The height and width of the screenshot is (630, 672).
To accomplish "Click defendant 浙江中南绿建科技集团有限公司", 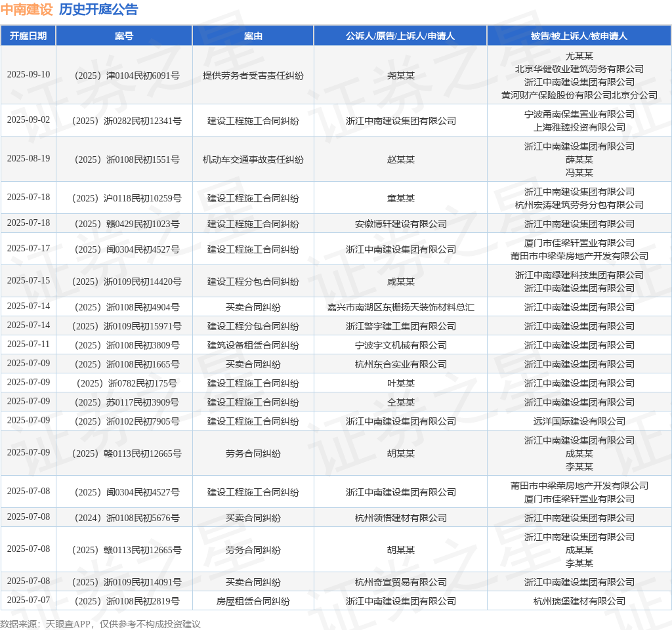I will [x=579, y=275].
